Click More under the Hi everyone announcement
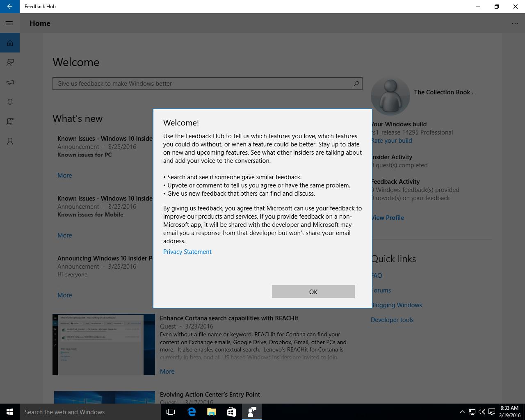 click(x=65, y=295)
